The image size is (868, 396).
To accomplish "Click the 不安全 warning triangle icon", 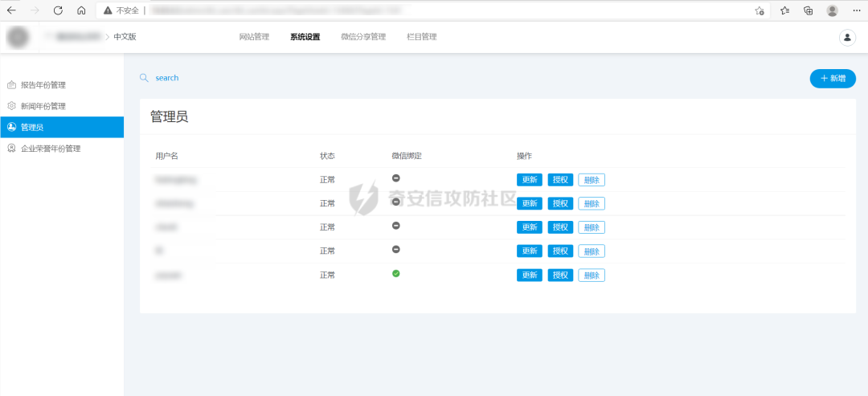I will click(x=108, y=10).
